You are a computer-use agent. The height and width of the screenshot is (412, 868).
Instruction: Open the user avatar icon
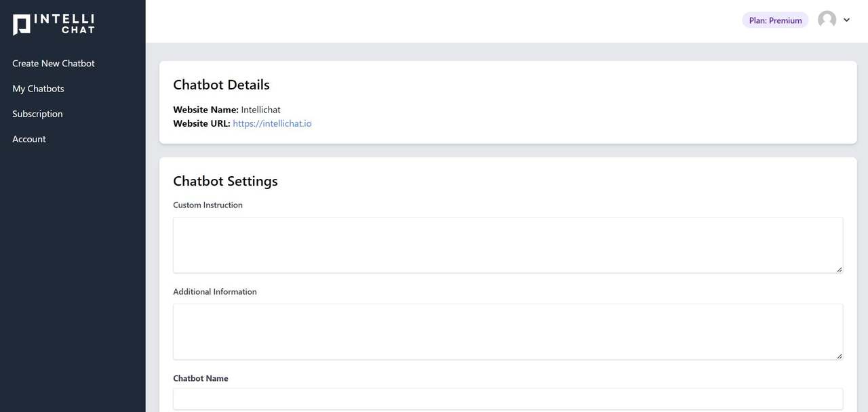[827, 20]
